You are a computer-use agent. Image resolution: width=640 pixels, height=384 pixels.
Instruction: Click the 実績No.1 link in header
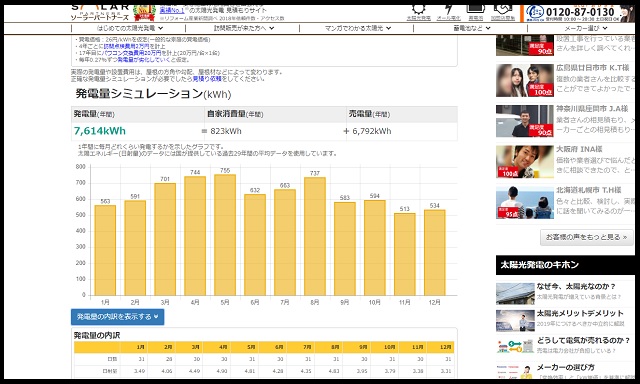coord(172,11)
